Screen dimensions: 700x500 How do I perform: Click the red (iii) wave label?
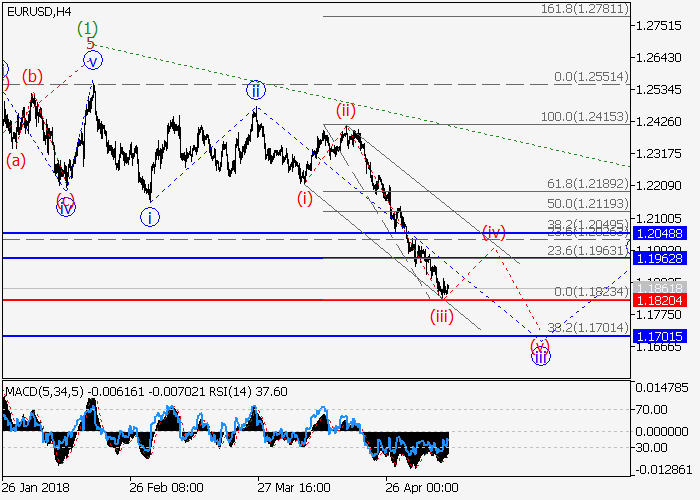(442, 317)
